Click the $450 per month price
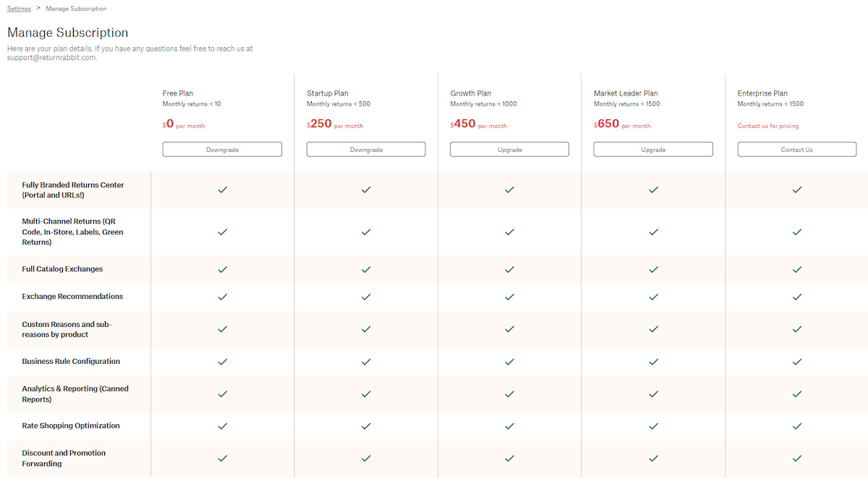This screenshot has width=868, height=492. coord(479,124)
